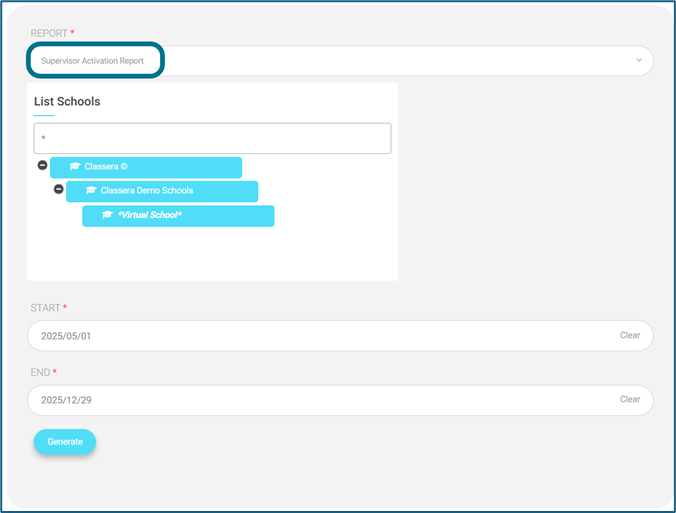Select the Supervisor Activation Report text
This screenshot has width=676, height=513.
(x=92, y=61)
